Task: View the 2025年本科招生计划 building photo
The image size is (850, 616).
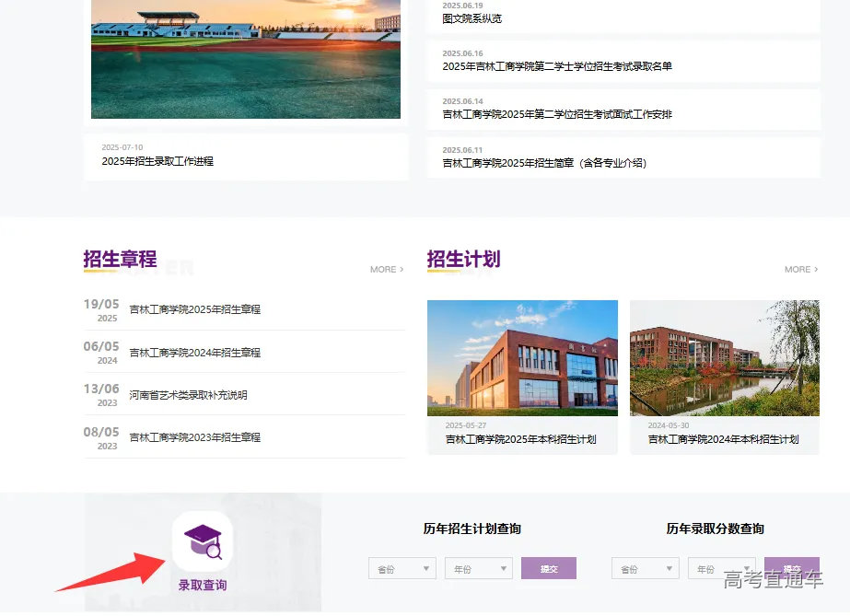Action: (x=522, y=358)
